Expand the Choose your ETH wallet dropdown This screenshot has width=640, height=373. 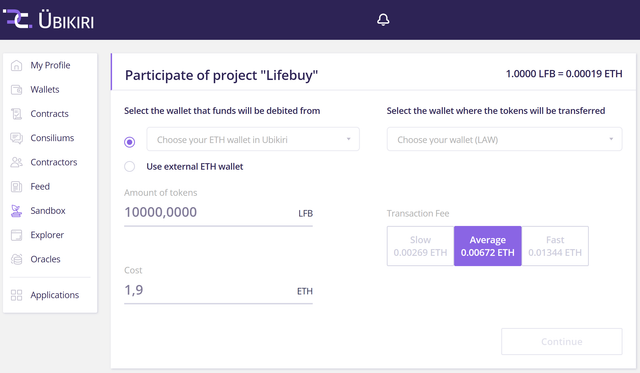coord(253,139)
